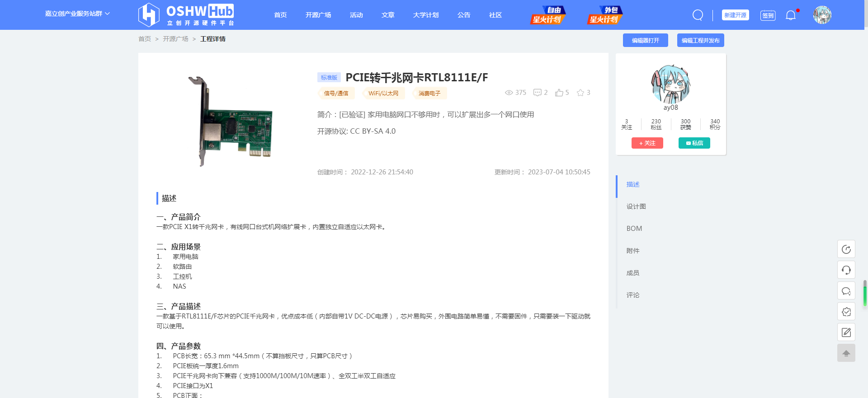
Task: Click the pencil edit feedback icon
Action: 846,332
